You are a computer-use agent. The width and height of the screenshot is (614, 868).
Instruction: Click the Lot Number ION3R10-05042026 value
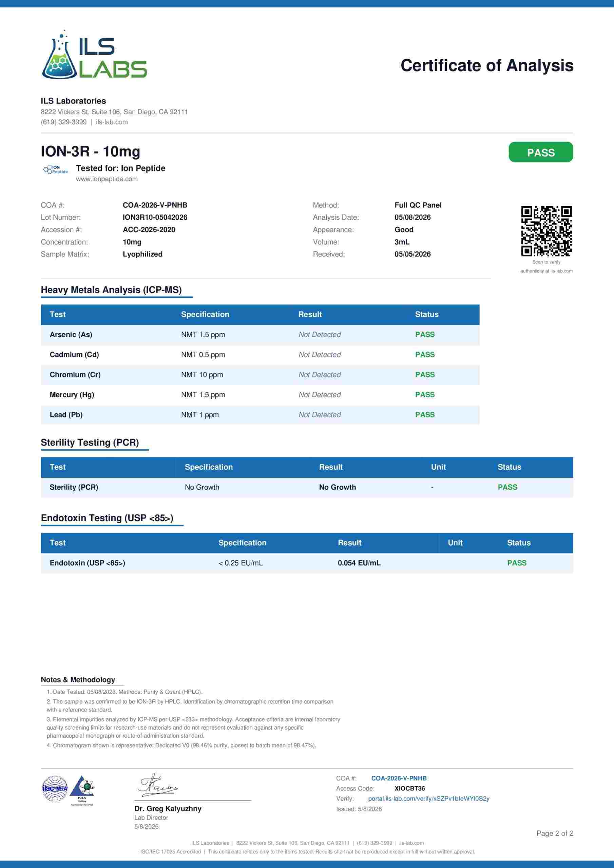(x=155, y=217)
